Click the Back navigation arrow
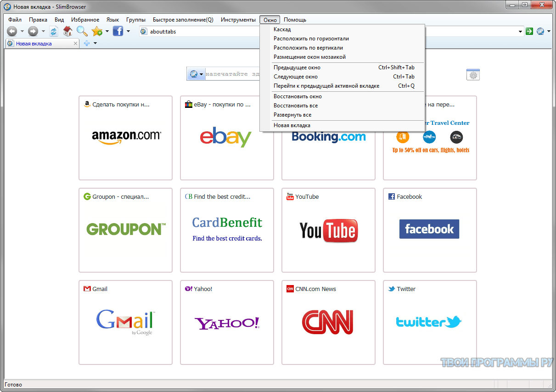556x392 pixels. (12, 31)
